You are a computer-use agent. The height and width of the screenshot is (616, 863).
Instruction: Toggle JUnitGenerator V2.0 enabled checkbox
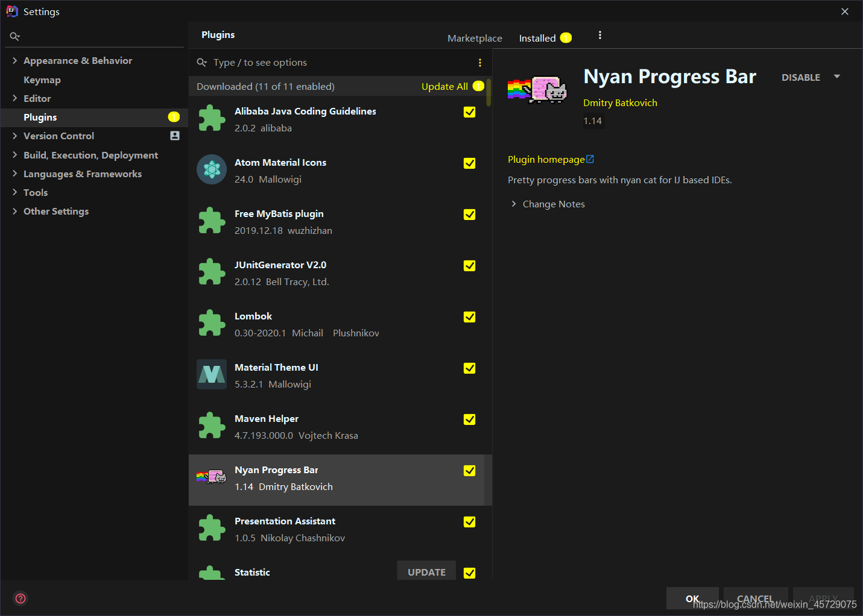(x=469, y=266)
